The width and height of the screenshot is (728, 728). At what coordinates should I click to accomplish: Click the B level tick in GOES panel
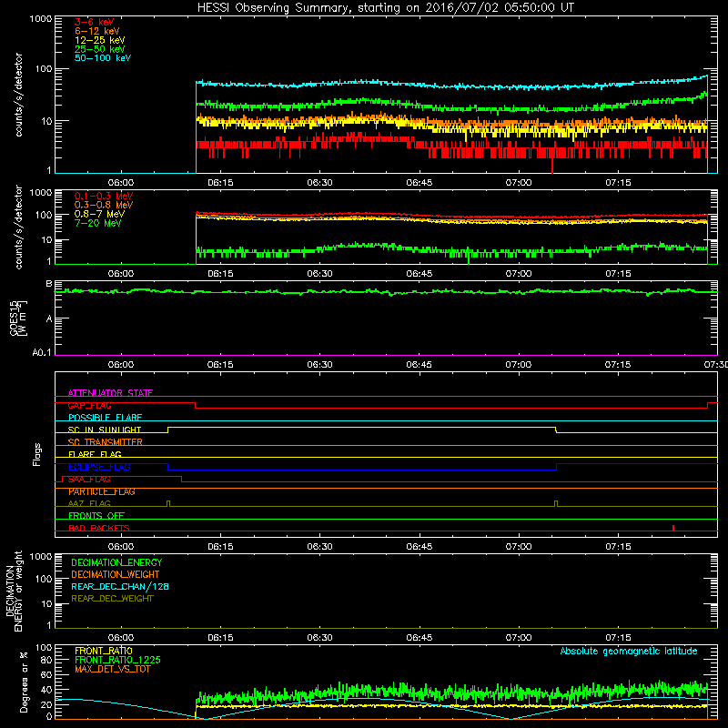[49, 283]
